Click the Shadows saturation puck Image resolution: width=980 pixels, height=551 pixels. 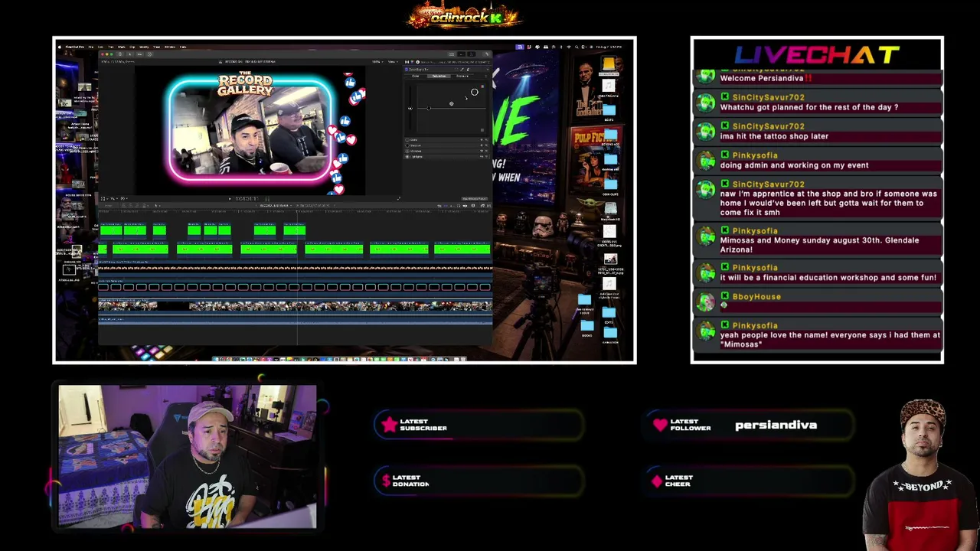(x=429, y=108)
